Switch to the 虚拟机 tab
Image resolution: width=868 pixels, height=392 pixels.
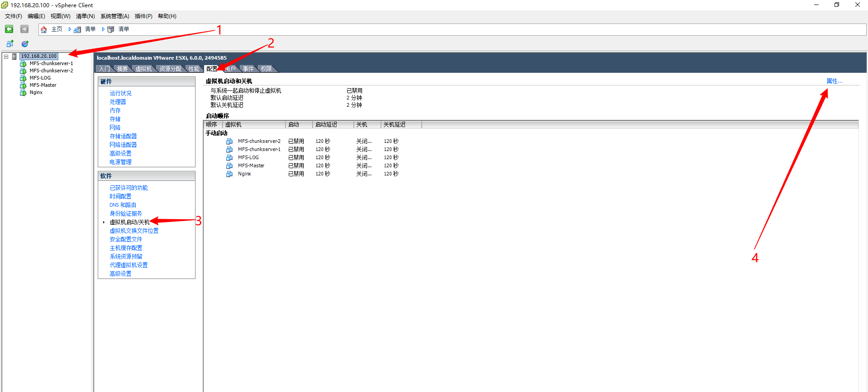tap(143, 69)
